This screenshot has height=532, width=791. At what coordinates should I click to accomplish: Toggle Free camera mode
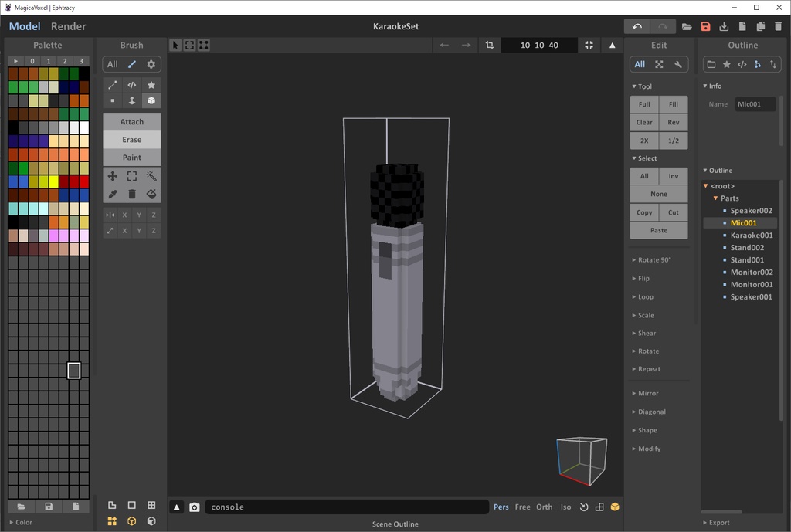point(523,507)
